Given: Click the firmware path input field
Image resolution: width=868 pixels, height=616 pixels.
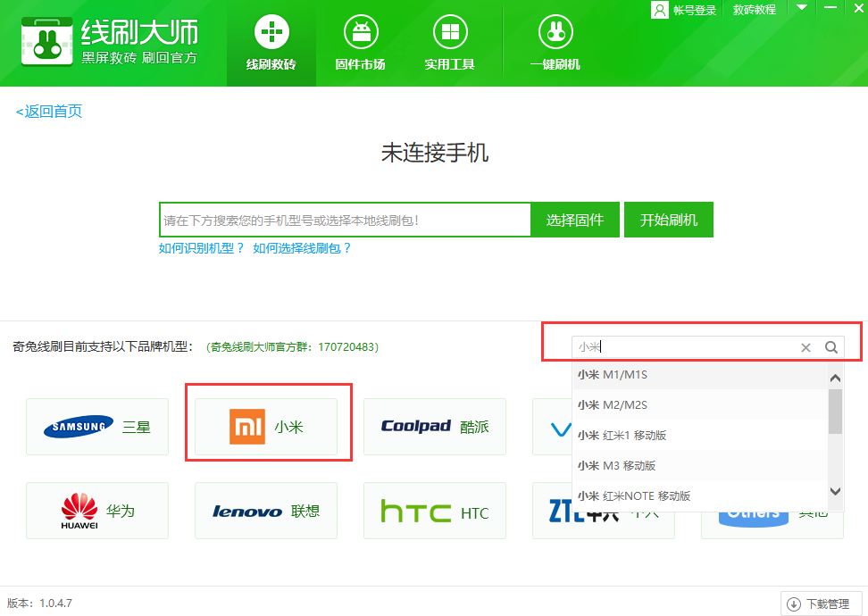Looking at the screenshot, I should [345, 220].
